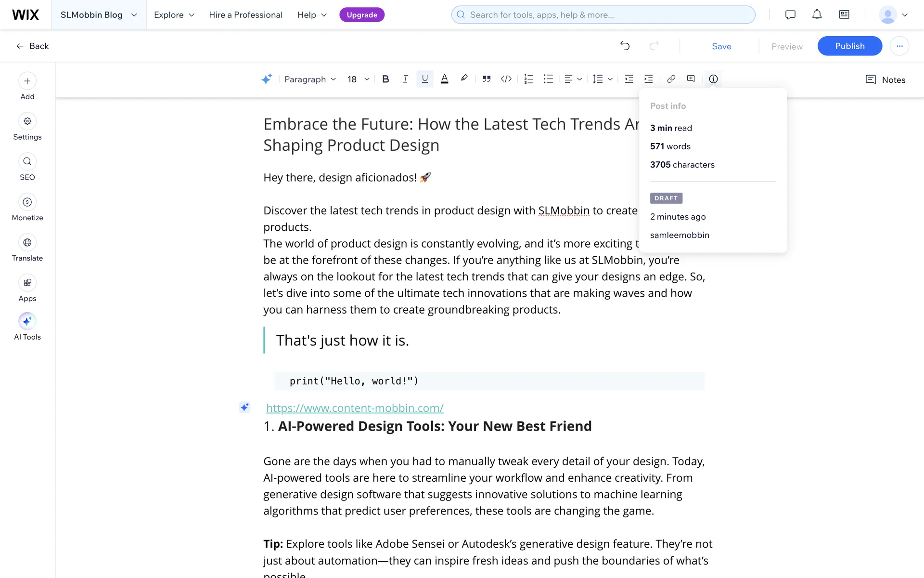Image resolution: width=924 pixels, height=578 pixels.
Task: Toggle bold formatting in toolbar
Action: pyautogui.click(x=385, y=79)
